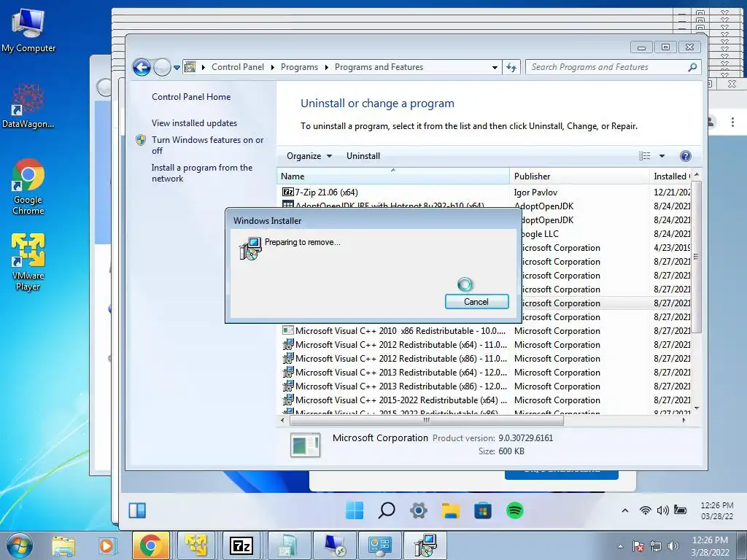747x560 pixels.
Task: Cancel the Windows Installer removal
Action: click(x=476, y=301)
